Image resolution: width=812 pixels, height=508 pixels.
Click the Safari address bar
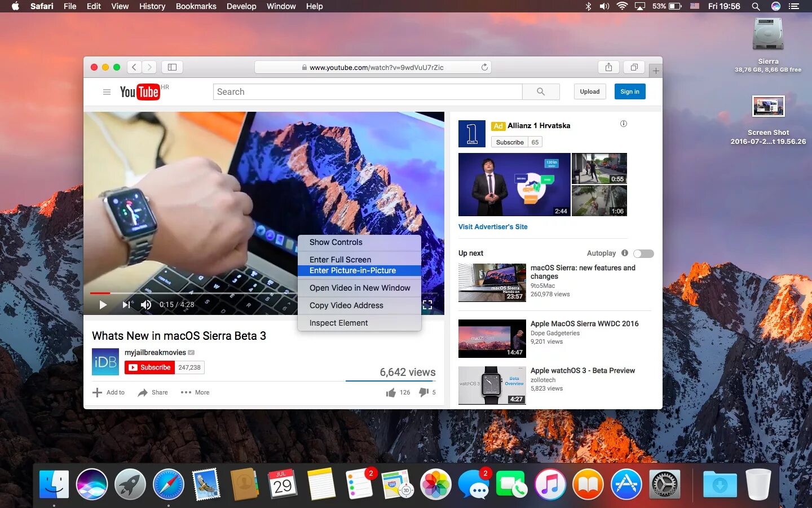click(373, 67)
